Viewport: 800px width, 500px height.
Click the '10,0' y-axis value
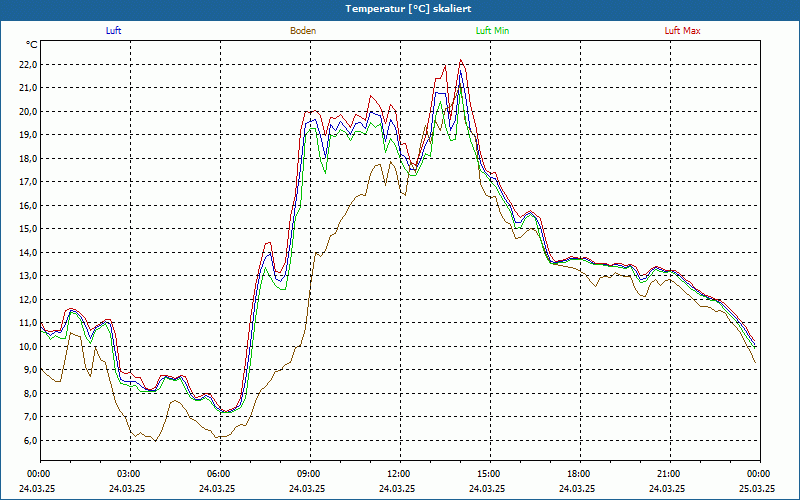pos(28,346)
